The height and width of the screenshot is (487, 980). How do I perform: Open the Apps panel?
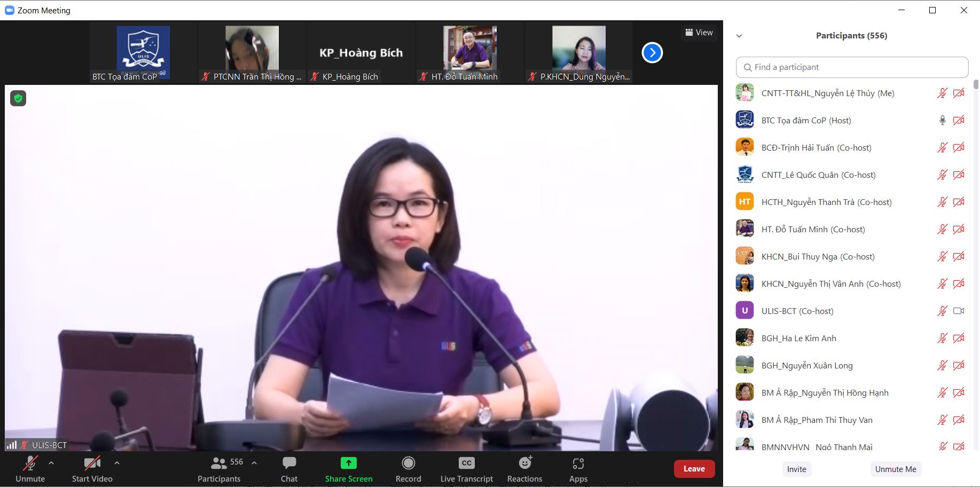[578, 469]
